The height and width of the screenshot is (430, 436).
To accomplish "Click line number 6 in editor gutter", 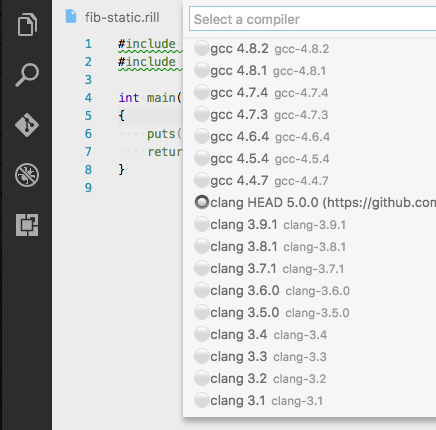I will tap(88, 134).
